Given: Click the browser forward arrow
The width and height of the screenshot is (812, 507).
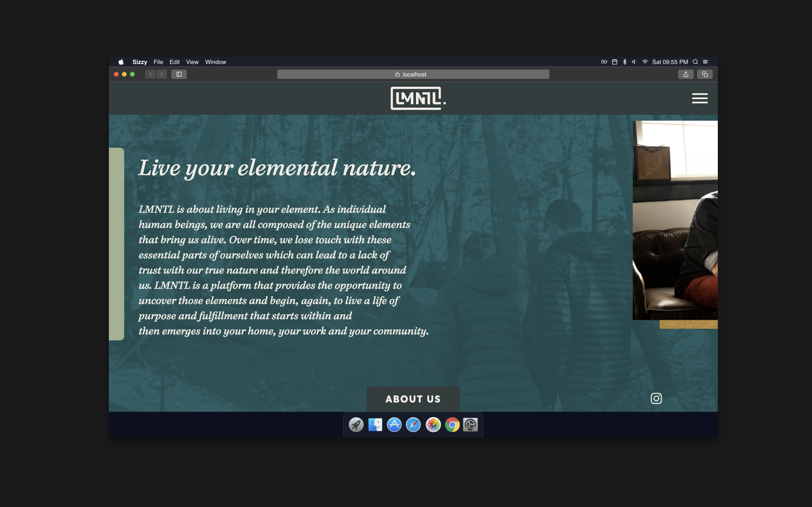Looking at the screenshot, I should (162, 74).
